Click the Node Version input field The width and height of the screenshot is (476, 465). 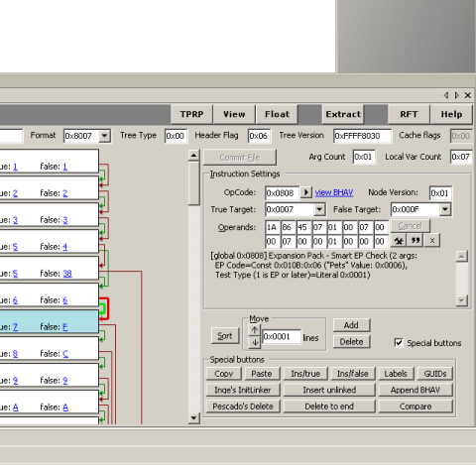(440, 193)
